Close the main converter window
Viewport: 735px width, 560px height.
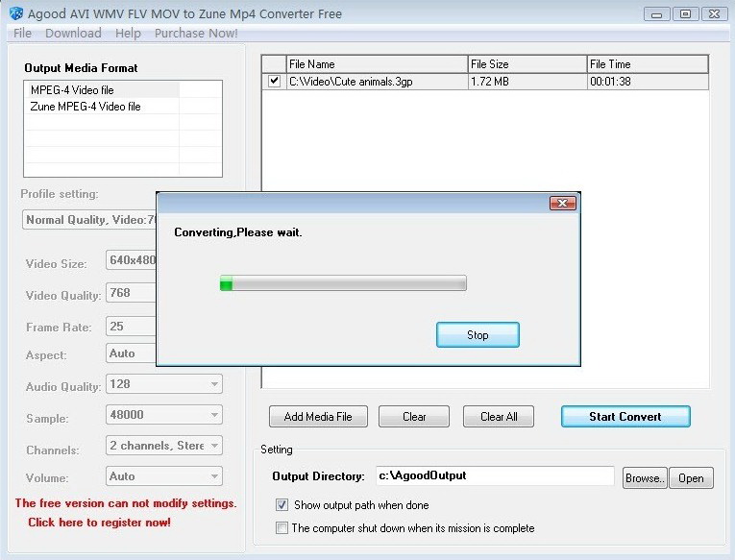714,14
